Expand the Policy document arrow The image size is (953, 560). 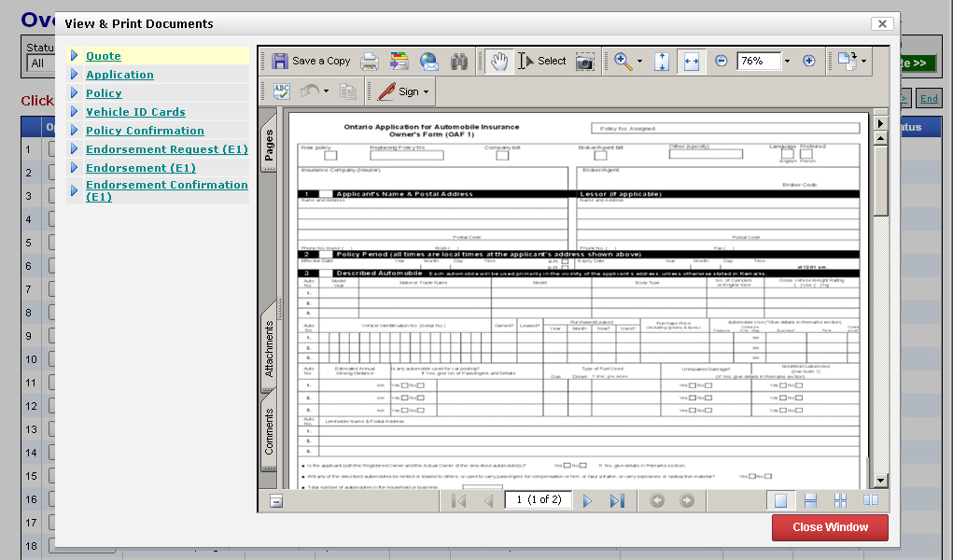[x=74, y=93]
